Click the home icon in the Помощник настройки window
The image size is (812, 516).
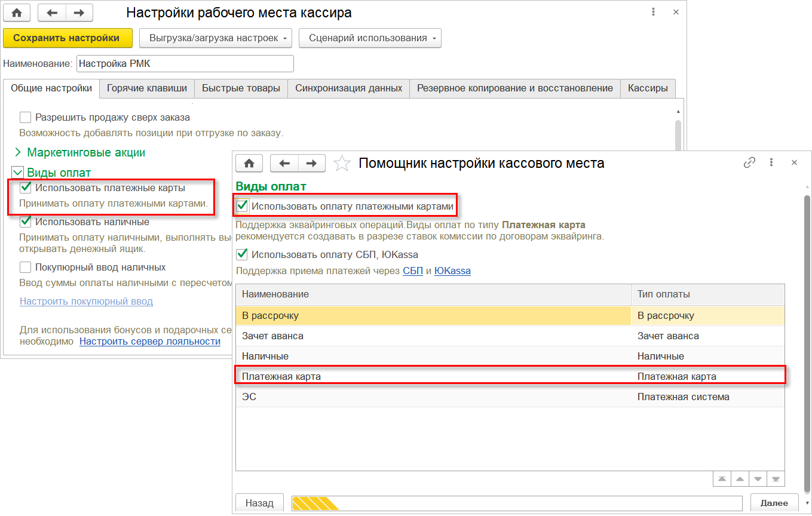250,162
